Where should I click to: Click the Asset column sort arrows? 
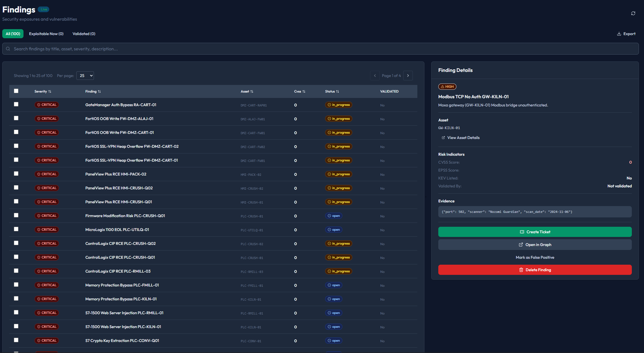coord(252,91)
